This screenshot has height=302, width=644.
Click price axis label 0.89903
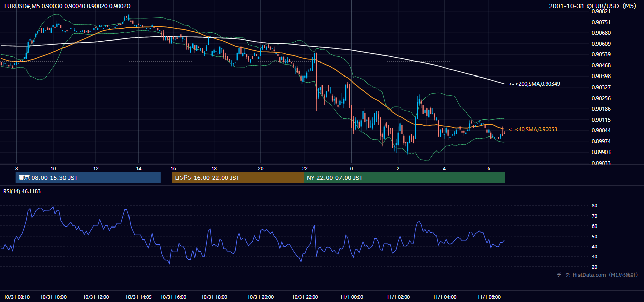click(601, 152)
